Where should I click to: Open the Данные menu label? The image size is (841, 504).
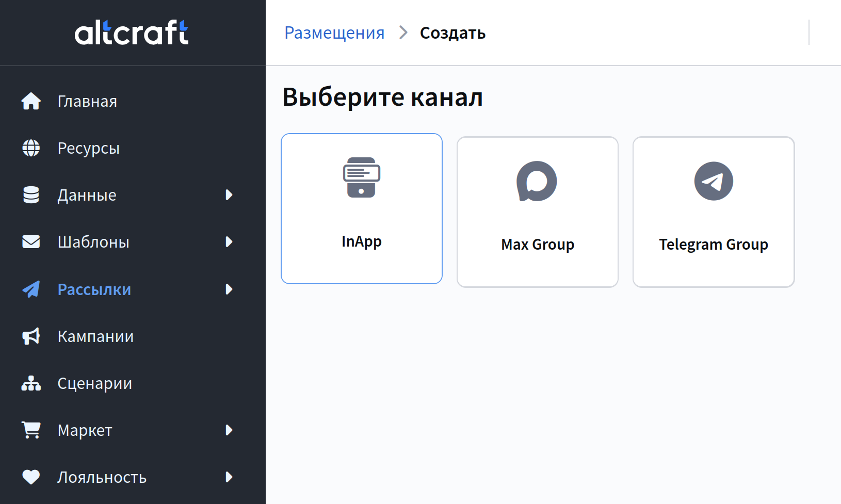tap(87, 196)
